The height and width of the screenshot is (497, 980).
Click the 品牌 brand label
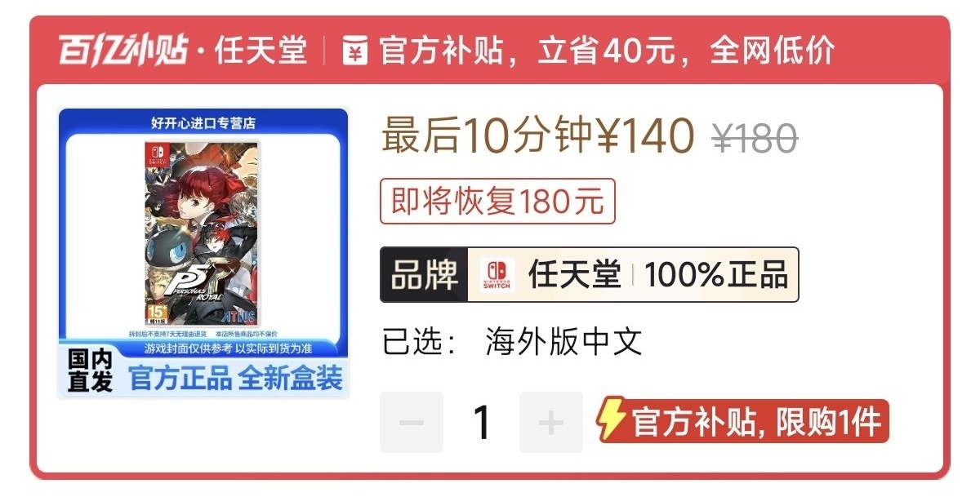pos(424,275)
